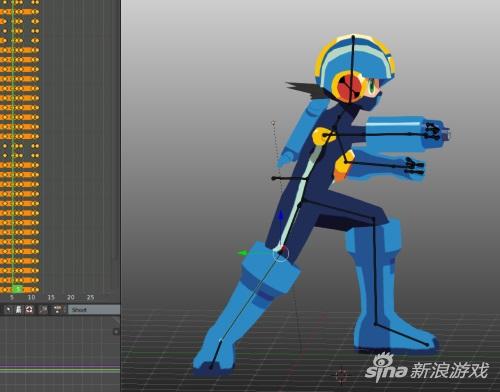Viewport: 500px width, 392px height.
Task: Click frame number 20 on the timeline ruler
Action: [x=71, y=297]
